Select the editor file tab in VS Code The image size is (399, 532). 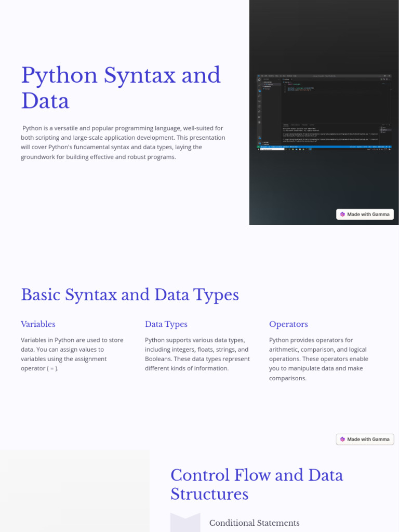coord(287,79)
